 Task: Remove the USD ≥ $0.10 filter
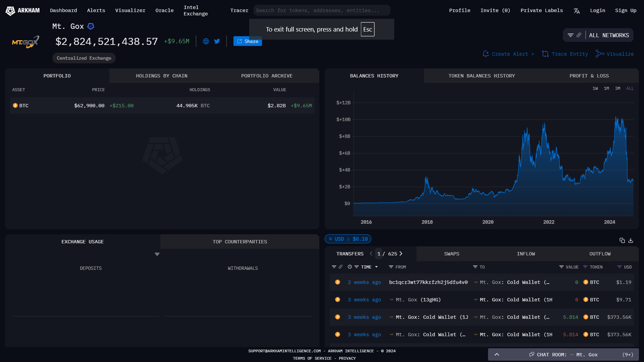(331, 239)
